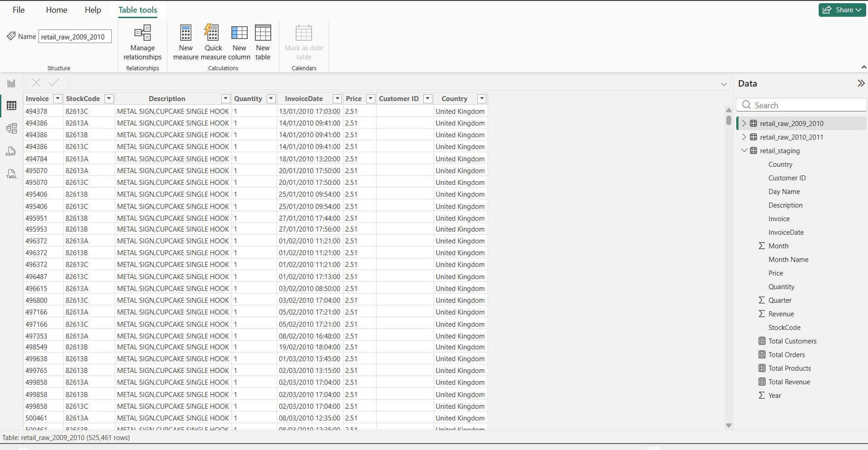
Task: Switch to Report view in sidebar
Action: (x=11, y=83)
